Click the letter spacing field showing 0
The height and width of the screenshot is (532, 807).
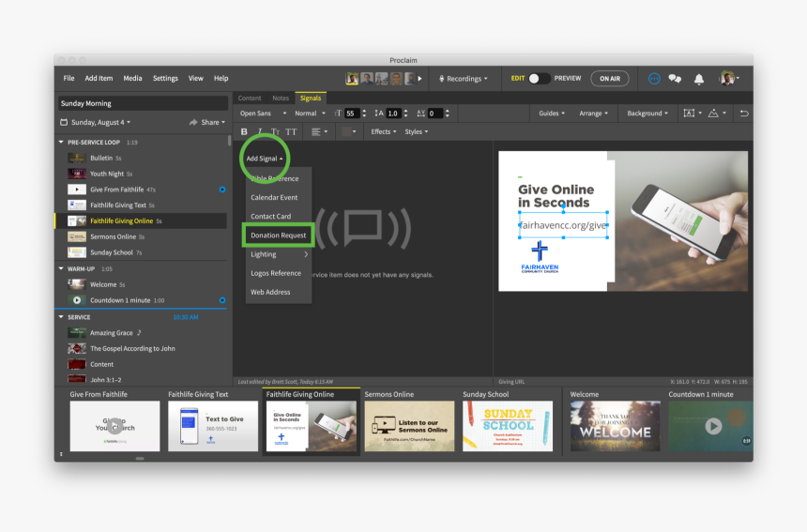point(434,114)
